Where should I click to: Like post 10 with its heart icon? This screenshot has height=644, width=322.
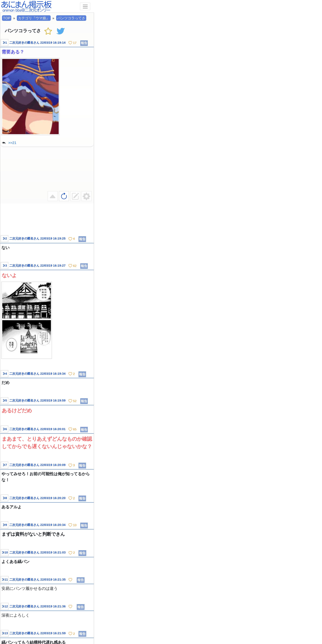coord(70,553)
